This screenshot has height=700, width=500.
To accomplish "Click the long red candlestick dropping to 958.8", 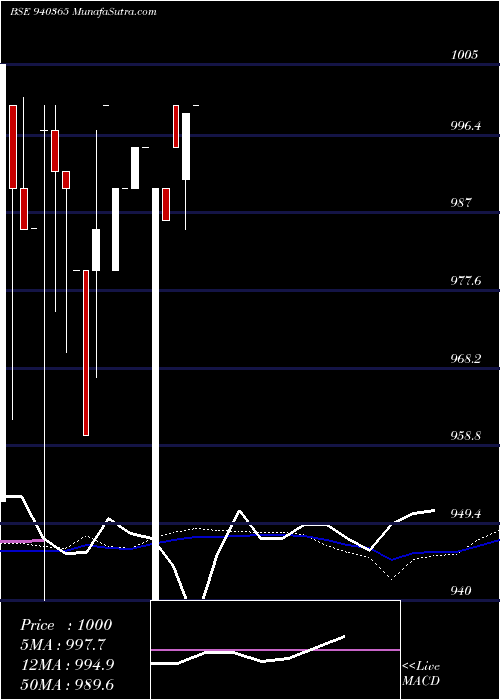I will tap(86, 353).
